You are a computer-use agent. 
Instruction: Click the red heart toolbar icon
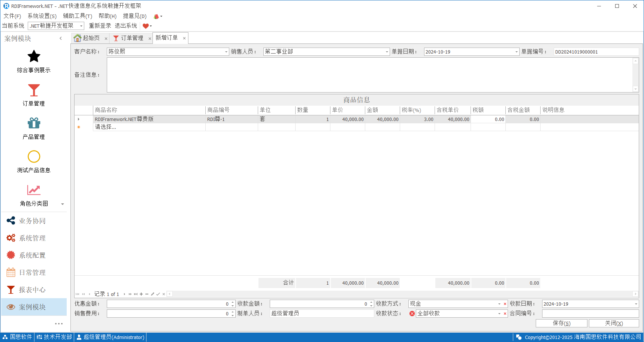[x=146, y=26]
